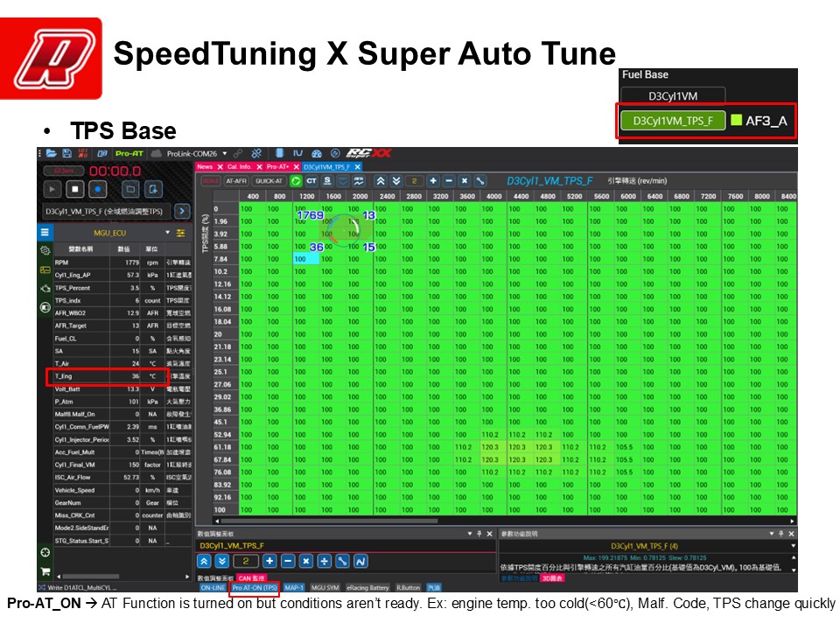Click the double up-arrow increase icon in table toolbar
This screenshot has width=840, height=630.
coord(382,180)
